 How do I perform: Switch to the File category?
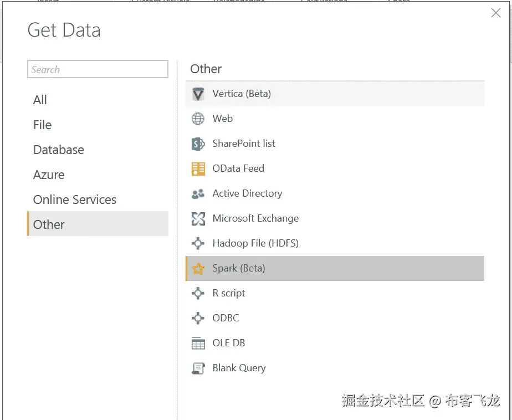click(x=43, y=125)
